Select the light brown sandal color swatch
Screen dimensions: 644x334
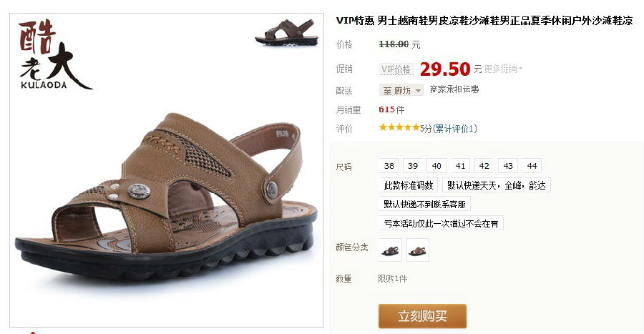pos(418,250)
